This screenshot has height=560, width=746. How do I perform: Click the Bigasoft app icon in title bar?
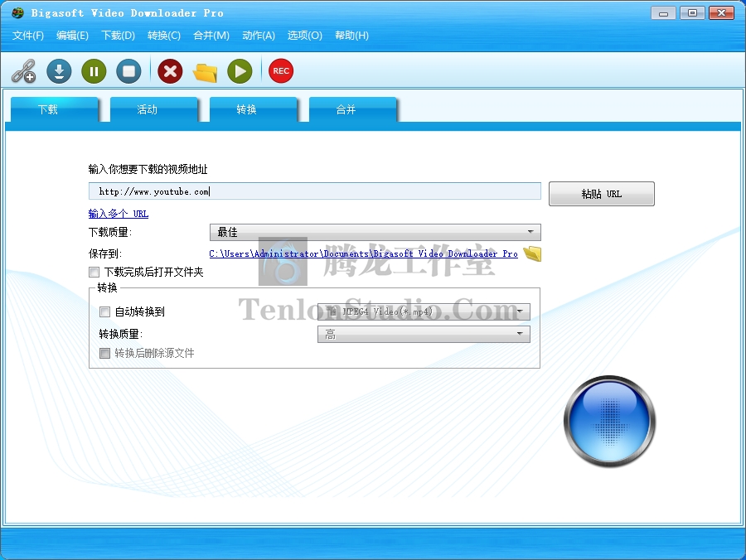point(17,12)
